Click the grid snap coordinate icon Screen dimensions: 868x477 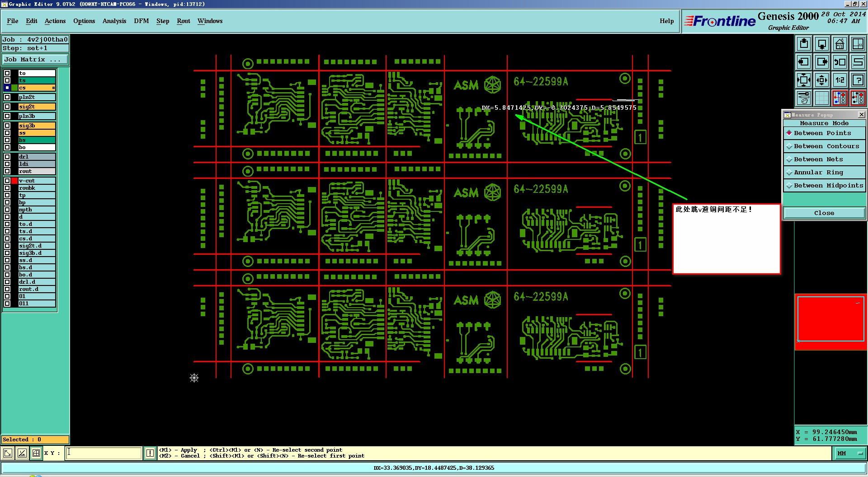point(36,453)
